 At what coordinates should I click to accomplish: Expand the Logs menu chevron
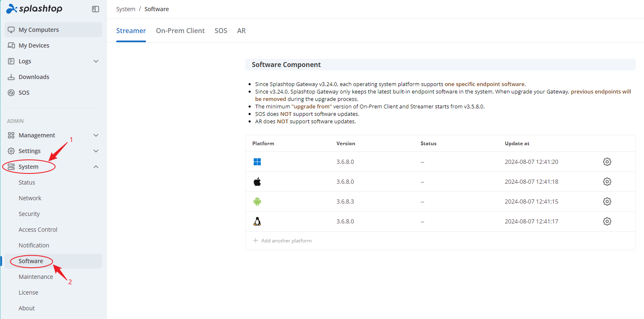(96, 61)
